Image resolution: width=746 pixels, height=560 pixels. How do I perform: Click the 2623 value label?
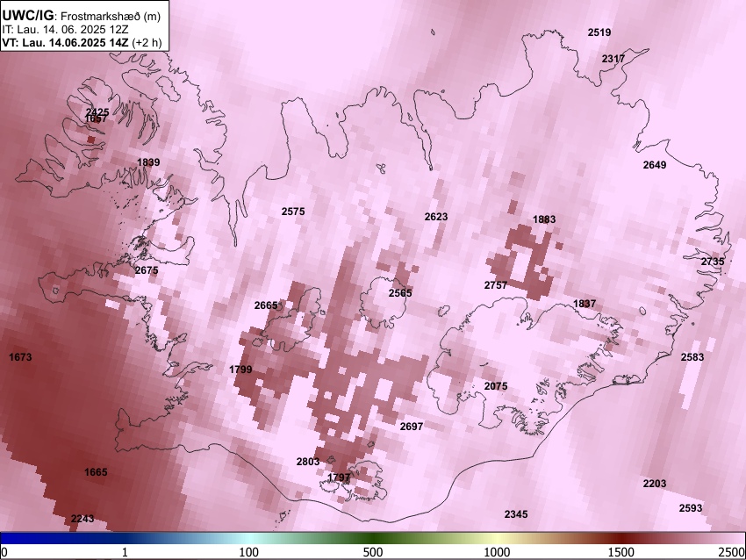tap(436, 217)
